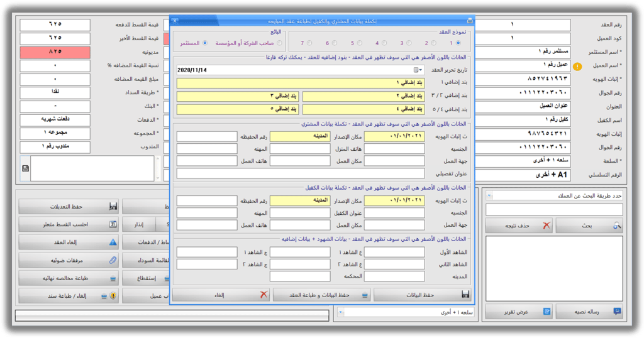Image resolution: width=644 pixels, height=338 pixels.
Task: Click the red X icon on إلغاء button
Action: coord(264,295)
